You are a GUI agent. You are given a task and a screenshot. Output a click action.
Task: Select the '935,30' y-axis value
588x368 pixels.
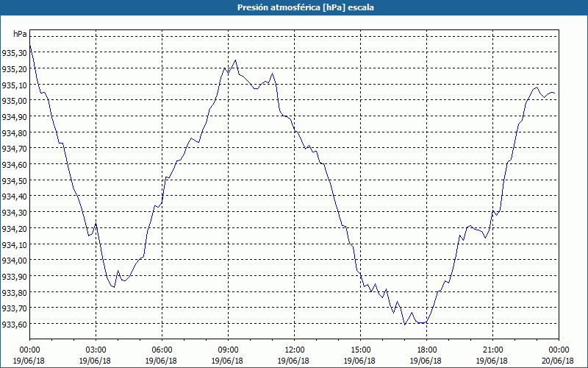14,53
